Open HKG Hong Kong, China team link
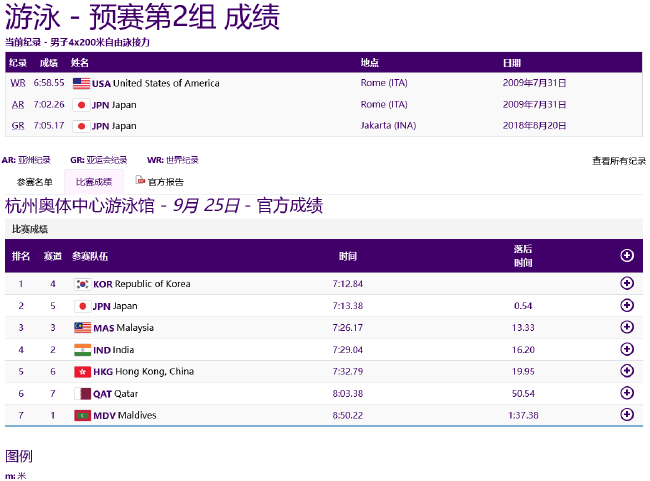 [143, 372]
